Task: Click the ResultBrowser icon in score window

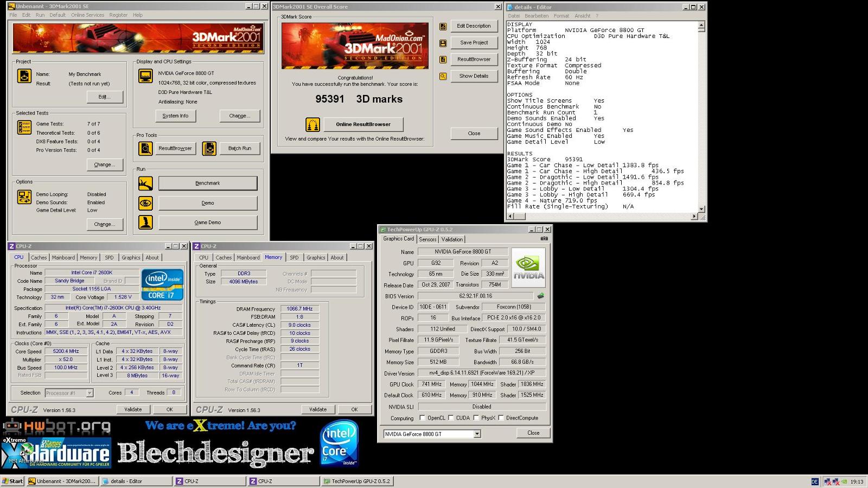Action: (443, 60)
